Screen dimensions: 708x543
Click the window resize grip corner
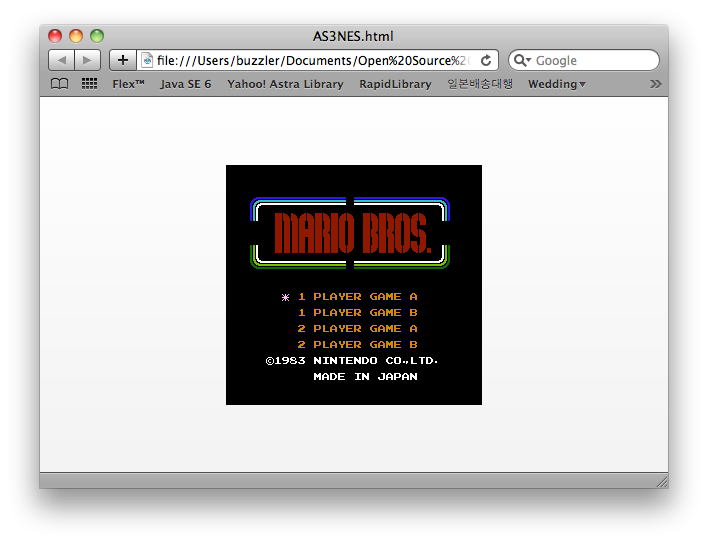click(x=662, y=482)
